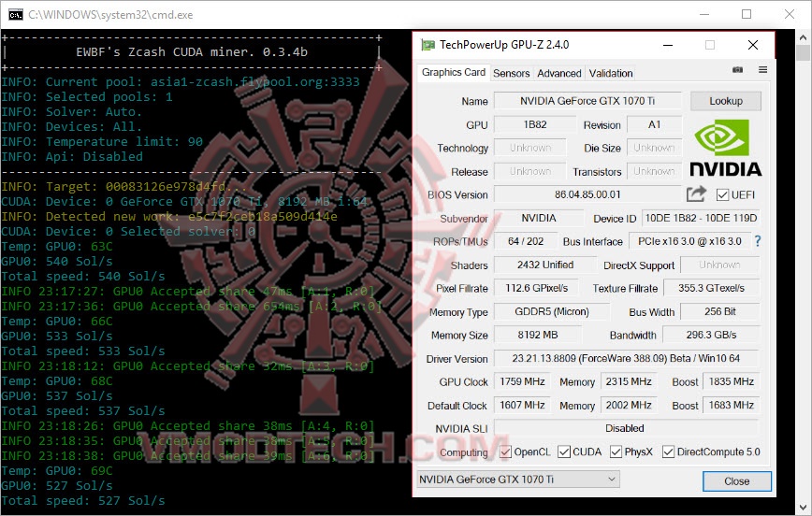
Task: Minimize the GPU-Z window
Action: click(668, 45)
